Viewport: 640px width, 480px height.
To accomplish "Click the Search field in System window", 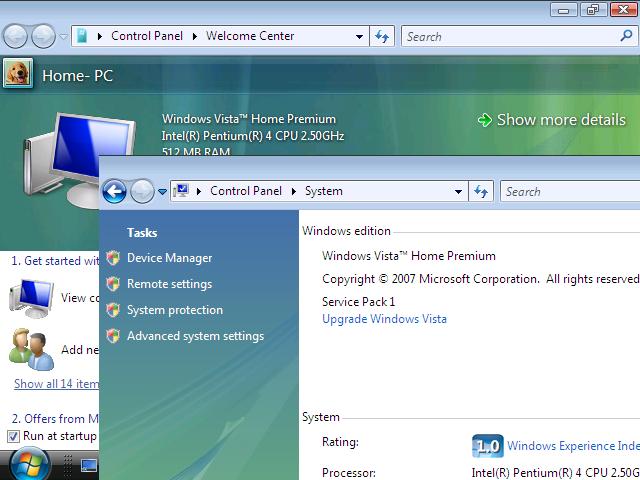I will click(x=570, y=191).
